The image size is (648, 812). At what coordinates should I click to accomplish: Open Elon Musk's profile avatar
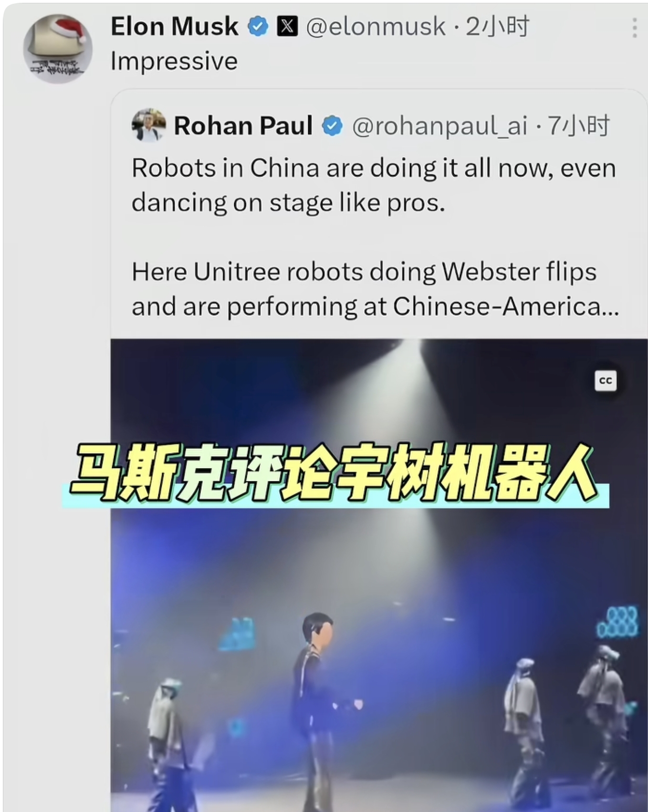click(57, 48)
